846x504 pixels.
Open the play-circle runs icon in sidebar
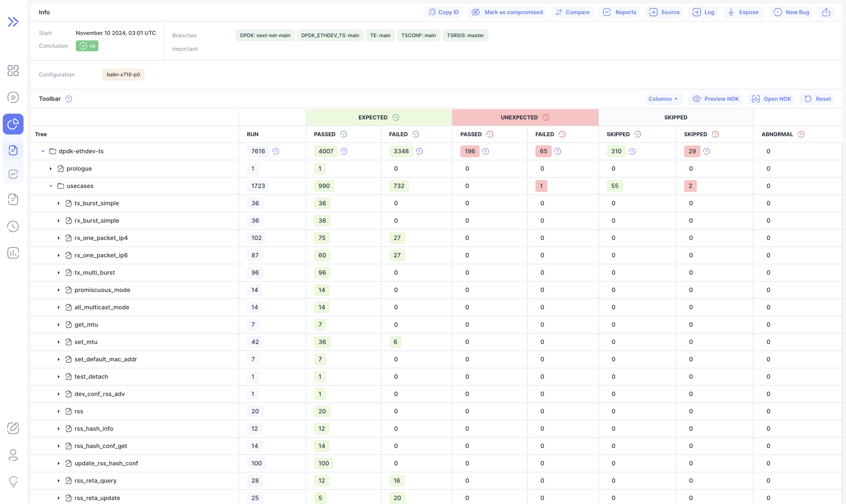tap(13, 98)
